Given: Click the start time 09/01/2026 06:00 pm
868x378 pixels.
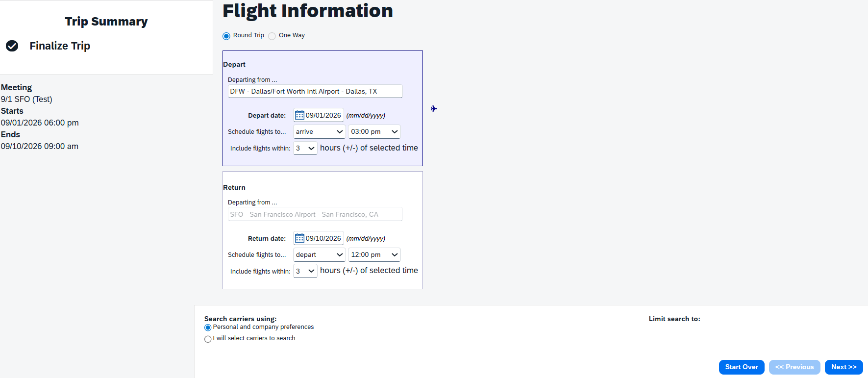Looking at the screenshot, I should pos(40,123).
